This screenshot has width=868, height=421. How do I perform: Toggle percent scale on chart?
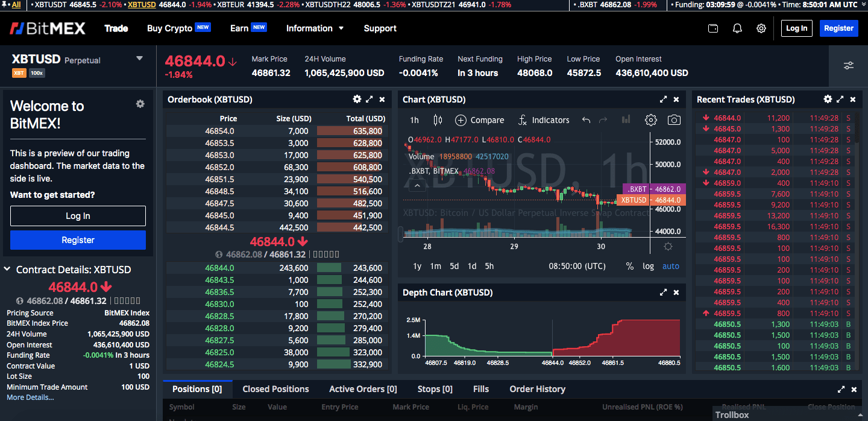pos(630,266)
